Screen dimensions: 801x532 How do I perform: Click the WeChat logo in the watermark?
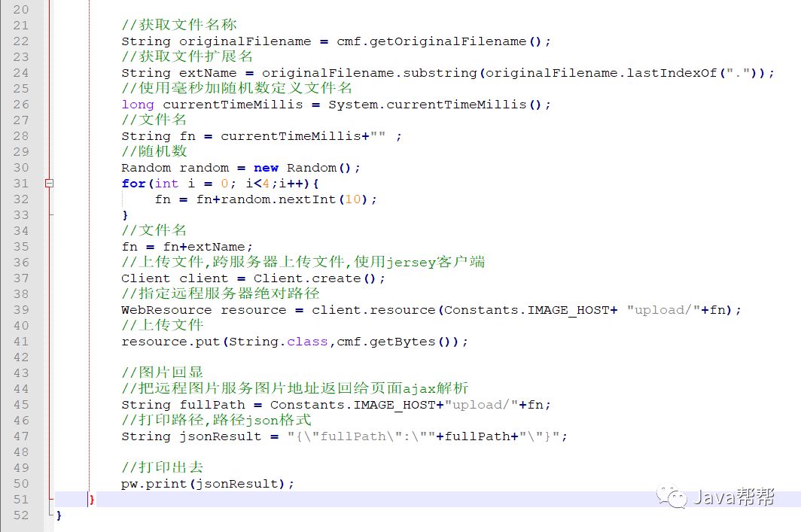tap(671, 496)
